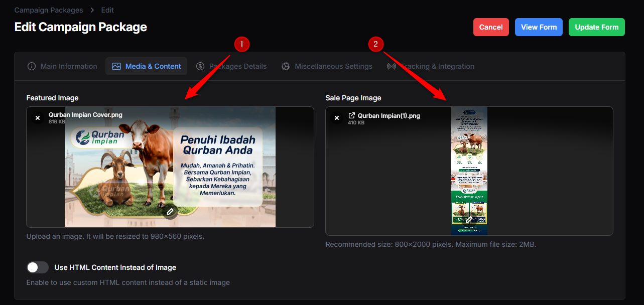The width and height of the screenshot is (644, 305).
Task: Click the Edit breadcrumb item
Action: tap(107, 10)
